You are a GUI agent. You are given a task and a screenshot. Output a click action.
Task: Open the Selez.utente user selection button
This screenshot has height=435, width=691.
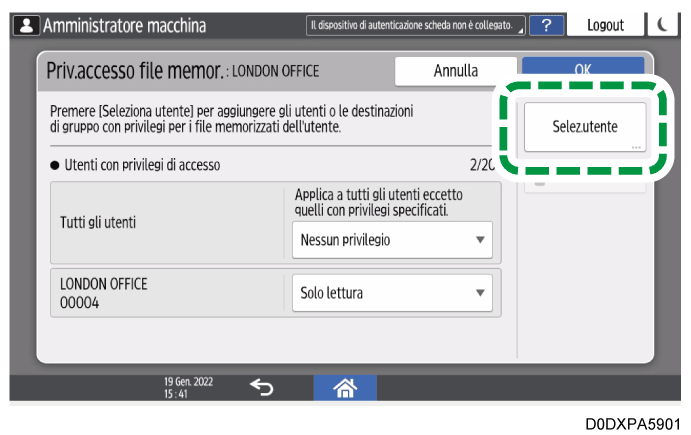tap(585, 127)
